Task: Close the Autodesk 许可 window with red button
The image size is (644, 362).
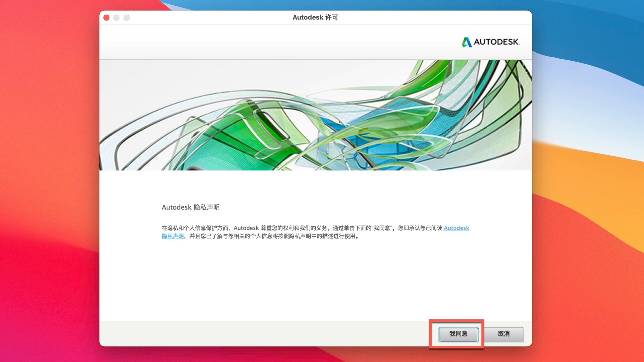Action: pyautogui.click(x=106, y=17)
